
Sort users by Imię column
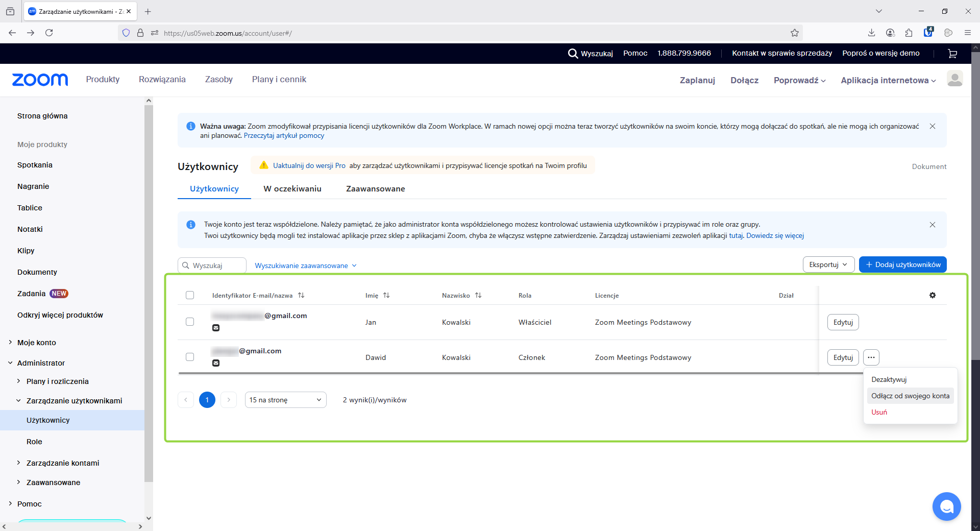coord(386,295)
